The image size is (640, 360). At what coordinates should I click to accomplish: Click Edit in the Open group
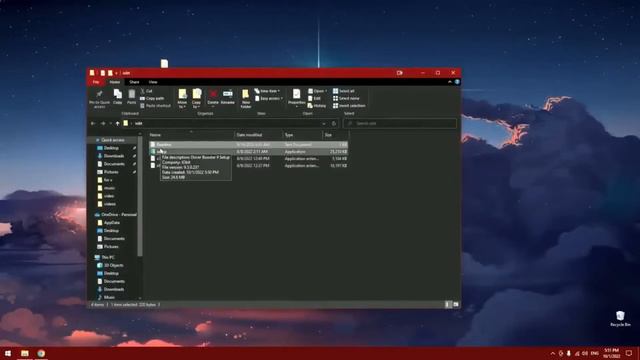(314, 98)
